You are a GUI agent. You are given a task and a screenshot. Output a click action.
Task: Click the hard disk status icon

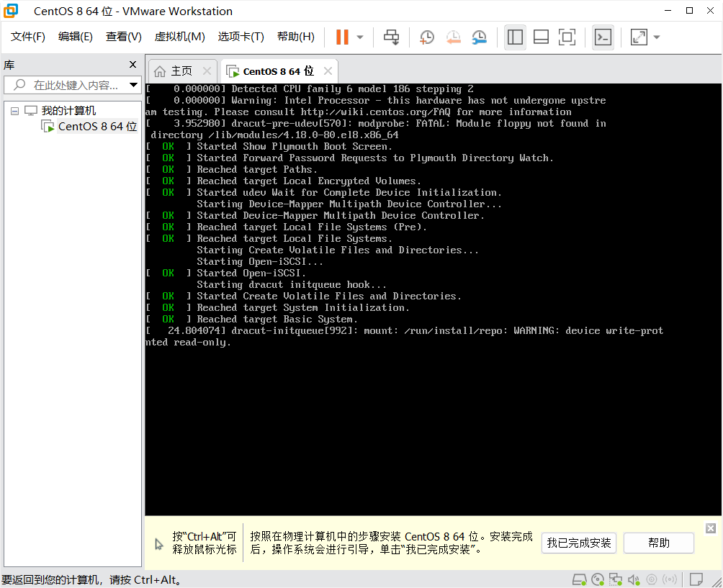(579, 579)
